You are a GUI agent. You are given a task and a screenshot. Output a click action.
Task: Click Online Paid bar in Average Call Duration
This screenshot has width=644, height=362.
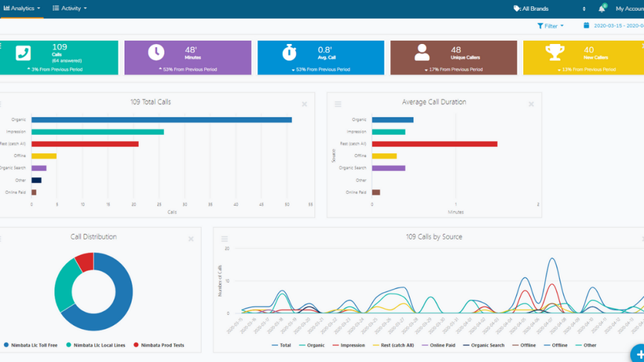point(376,192)
